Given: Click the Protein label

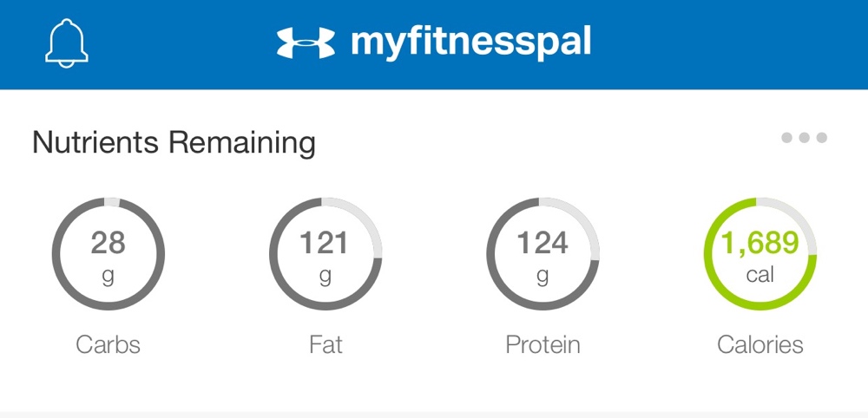Looking at the screenshot, I should [542, 344].
